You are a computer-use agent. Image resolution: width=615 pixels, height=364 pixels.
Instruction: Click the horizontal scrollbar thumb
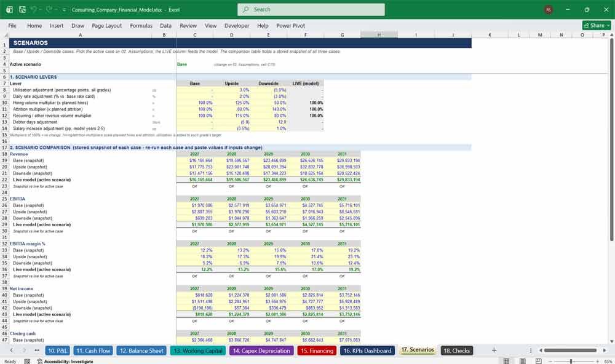[570, 350]
